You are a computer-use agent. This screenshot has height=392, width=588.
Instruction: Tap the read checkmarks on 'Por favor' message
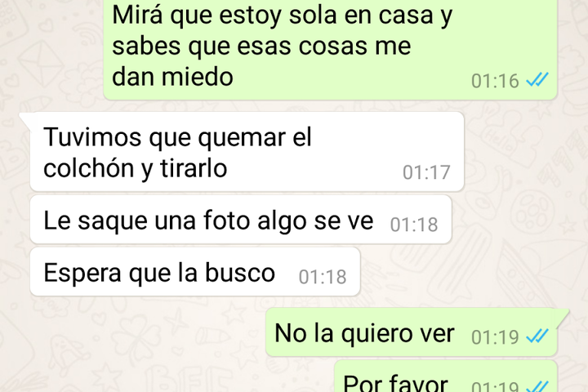[537, 386]
